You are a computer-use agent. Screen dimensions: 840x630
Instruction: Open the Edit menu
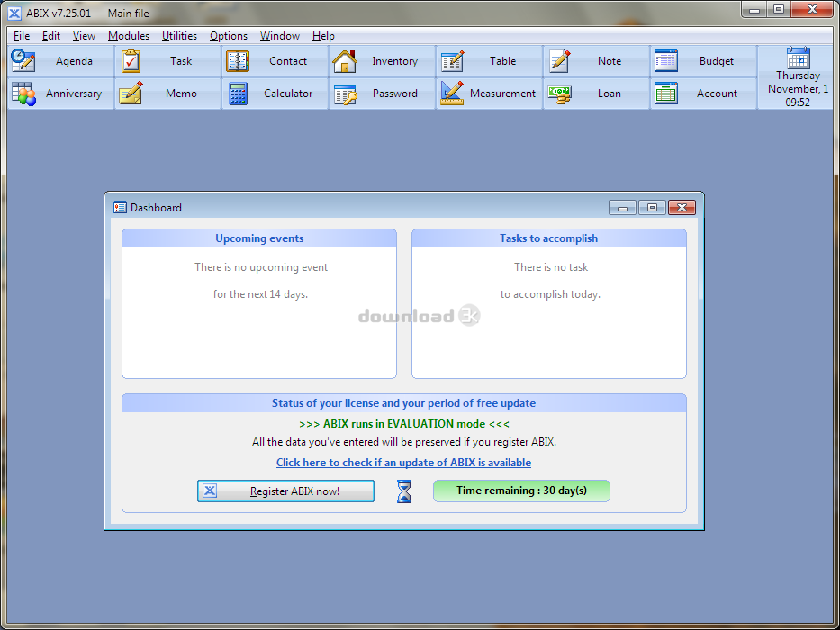tap(51, 36)
